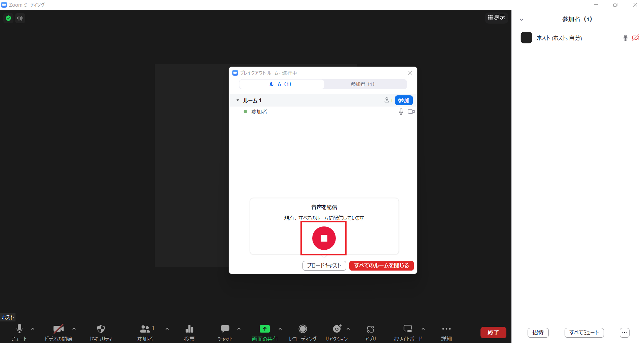
Task: Click Mute All (すべてミュート) button
Action: coord(584,333)
